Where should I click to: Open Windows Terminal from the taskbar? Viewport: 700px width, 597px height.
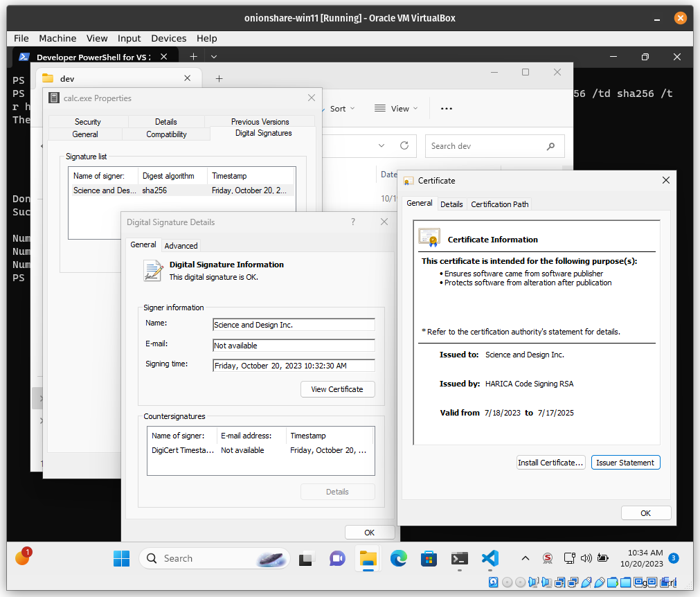tap(459, 558)
